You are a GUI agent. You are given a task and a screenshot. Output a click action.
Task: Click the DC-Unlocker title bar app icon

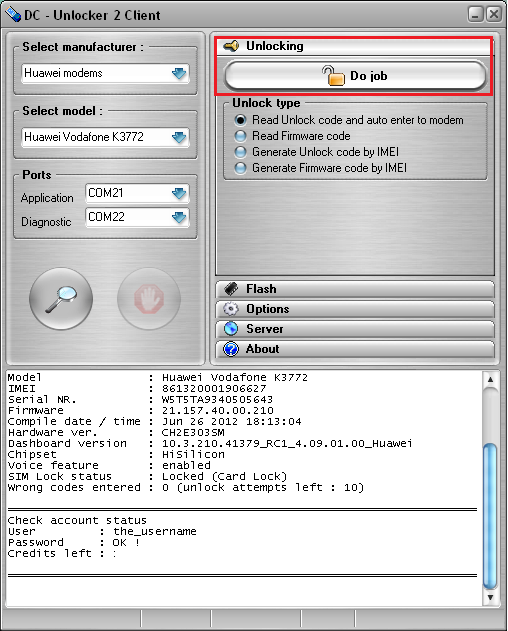12,15
